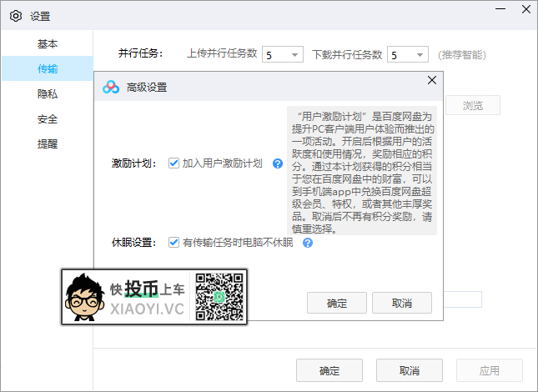Click the 用户激励计划 tooltip description
This screenshot has width=538, height=392.
click(x=362, y=170)
